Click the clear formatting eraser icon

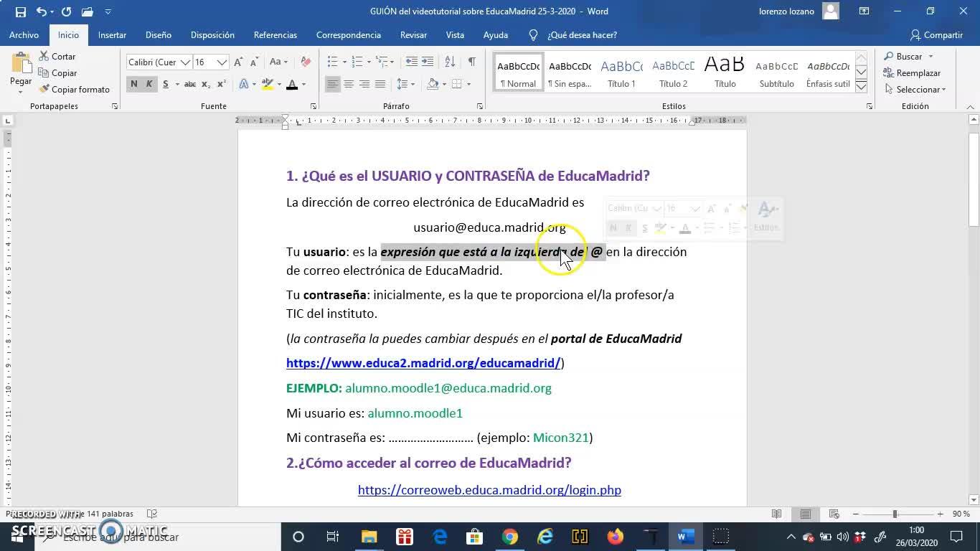pyautogui.click(x=306, y=62)
